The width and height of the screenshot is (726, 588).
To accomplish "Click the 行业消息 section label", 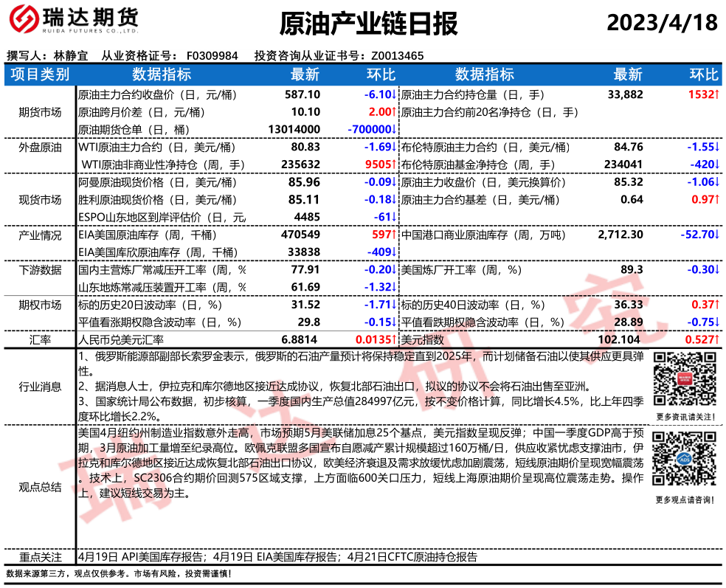I will pyautogui.click(x=40, y=387).
